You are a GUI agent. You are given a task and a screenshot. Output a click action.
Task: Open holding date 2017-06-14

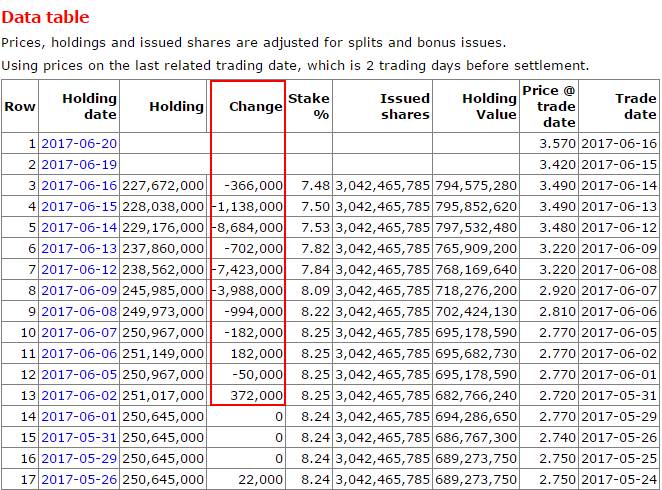pos(79,227)
